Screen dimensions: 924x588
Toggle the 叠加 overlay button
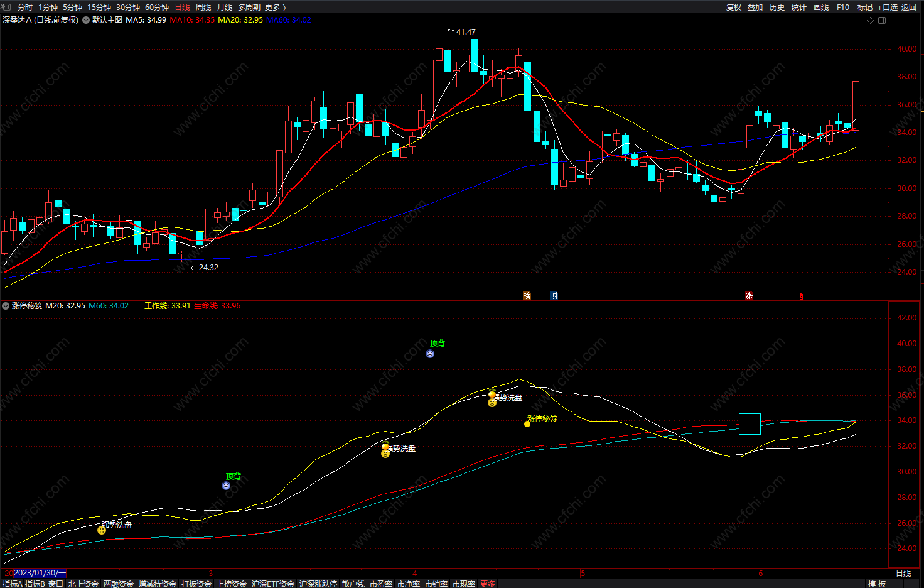[x=755, y=7]
